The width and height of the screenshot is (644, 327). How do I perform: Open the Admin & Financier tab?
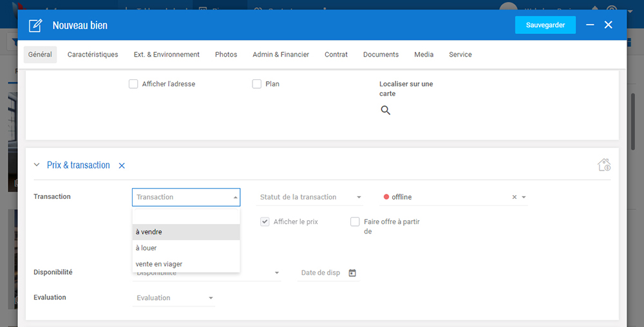coord(281,55)
